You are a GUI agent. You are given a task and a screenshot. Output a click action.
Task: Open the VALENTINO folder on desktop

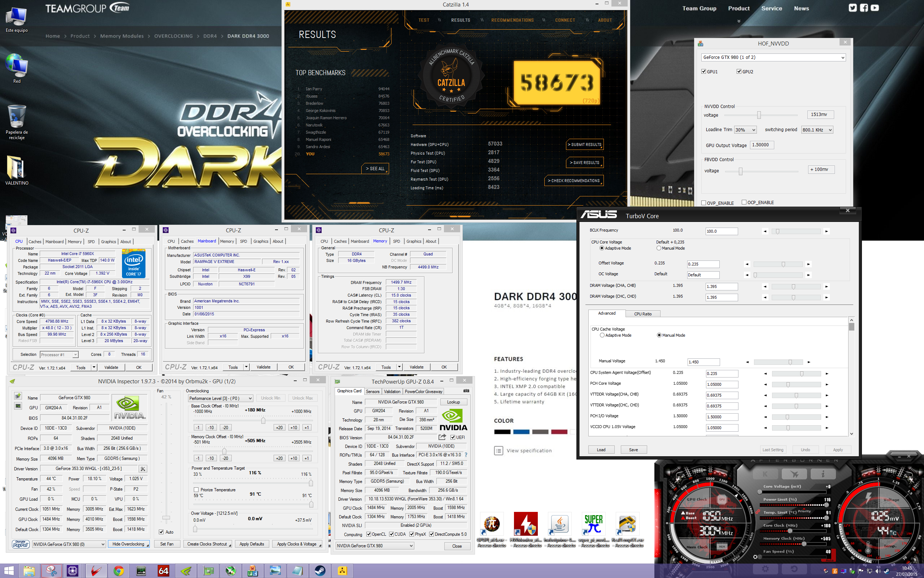[x=17, y=171]
